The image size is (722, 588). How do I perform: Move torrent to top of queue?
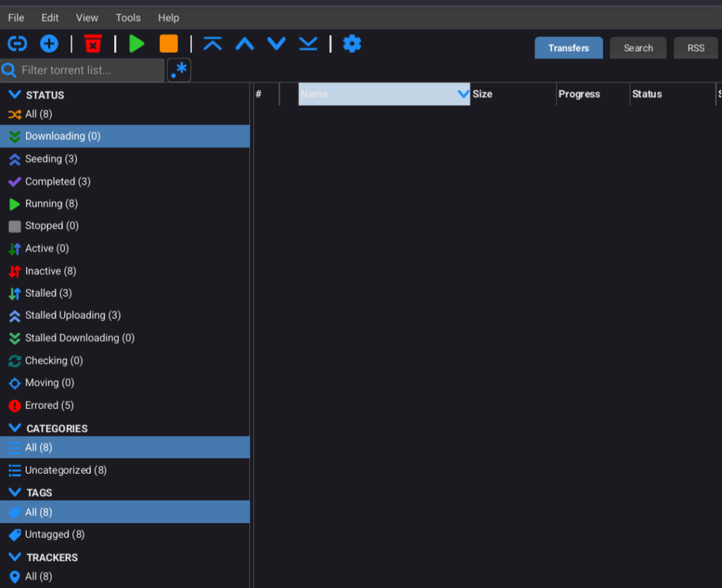point(212,44)
